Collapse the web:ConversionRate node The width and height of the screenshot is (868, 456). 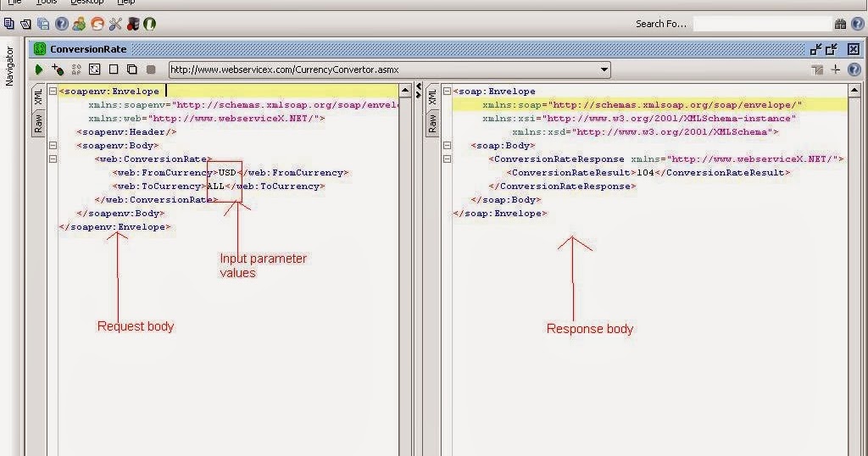53,158
